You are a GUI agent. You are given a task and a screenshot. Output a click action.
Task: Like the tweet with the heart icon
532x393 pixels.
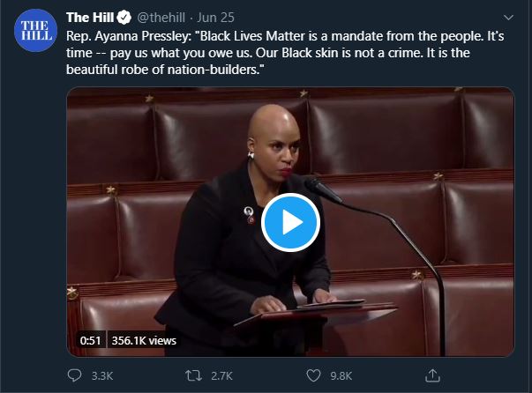(313, 375)
